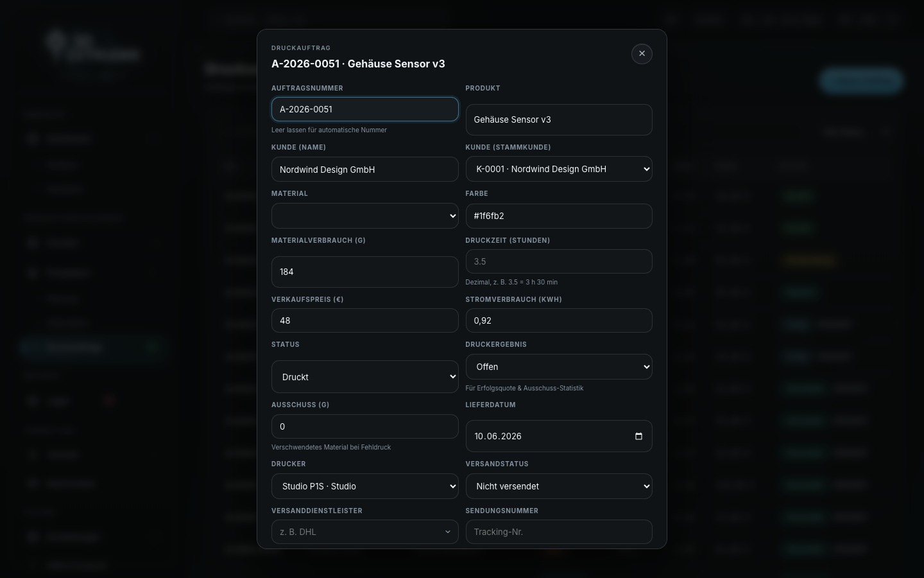Open the Drucker dropdown Studio P1S

point(364,486)
